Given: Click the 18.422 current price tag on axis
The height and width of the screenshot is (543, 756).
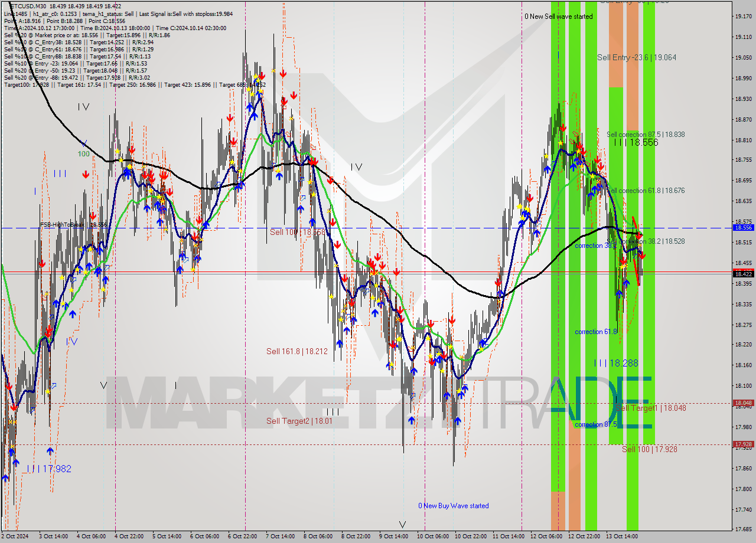Looking at the screenshot, I should (x=743, y=274).
